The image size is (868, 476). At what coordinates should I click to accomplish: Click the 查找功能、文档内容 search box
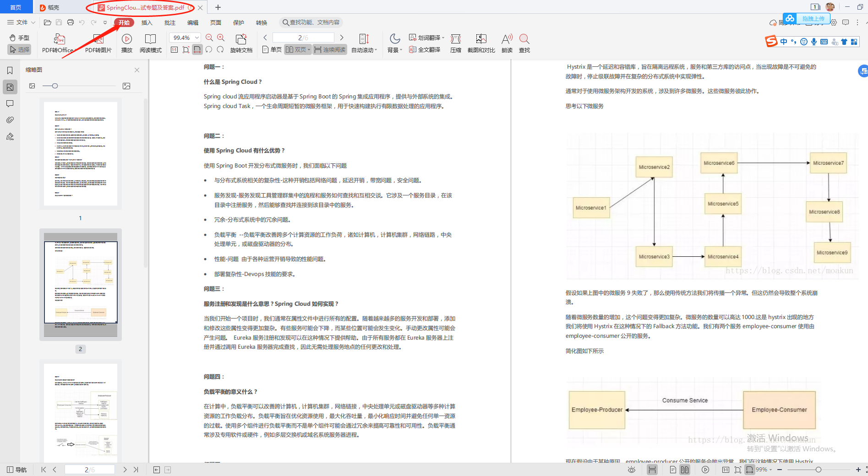[x=311, y=22]
